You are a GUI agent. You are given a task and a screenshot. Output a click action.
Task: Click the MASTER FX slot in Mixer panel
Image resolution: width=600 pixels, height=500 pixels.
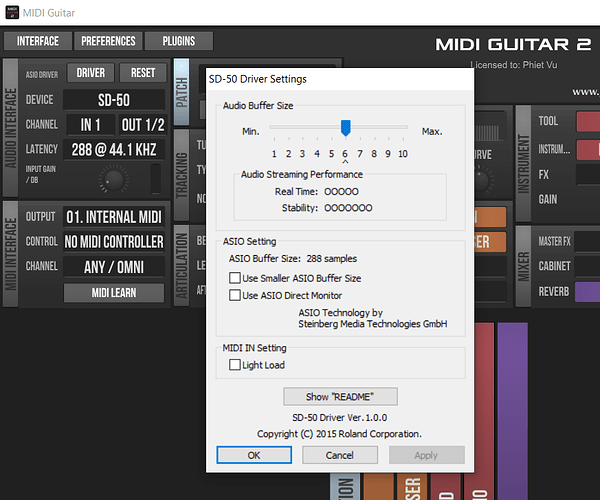click(x=587, y=241)
